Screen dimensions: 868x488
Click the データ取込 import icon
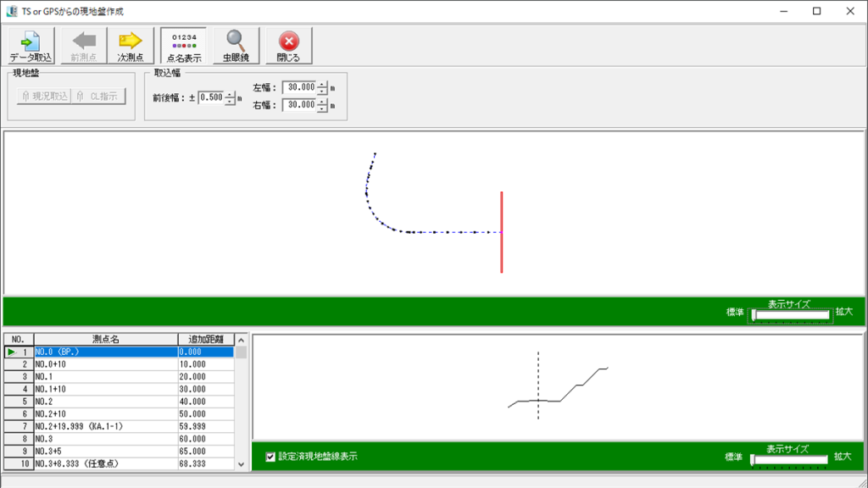(x=31, y=46)
